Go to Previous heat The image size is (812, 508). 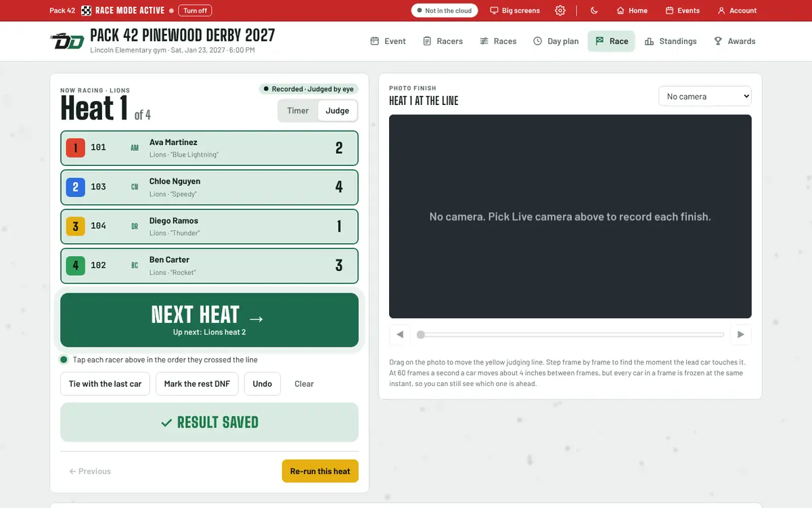(90, 471)
